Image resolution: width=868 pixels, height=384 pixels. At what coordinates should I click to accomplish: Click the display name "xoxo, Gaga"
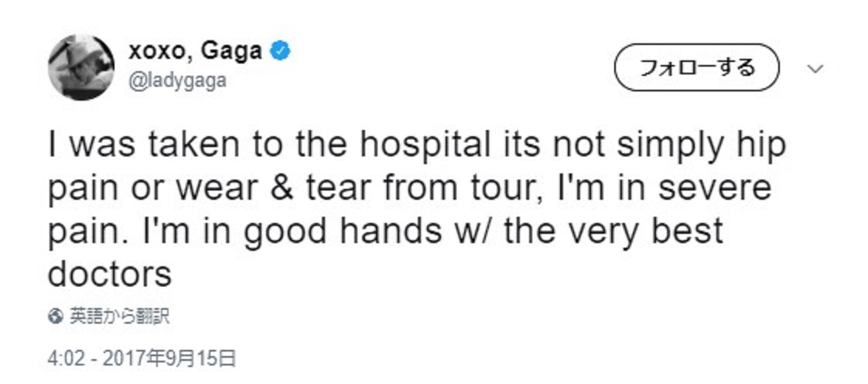[x=195, y=52]
